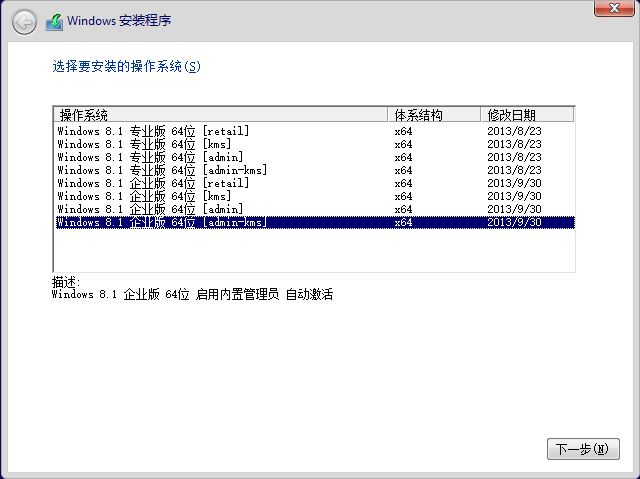Image resolution: width=640 pixels, height=479 pixels.
Task: Click 2013/9/30 date of 企业版 [retail] row
Action: tap(514, 183)
